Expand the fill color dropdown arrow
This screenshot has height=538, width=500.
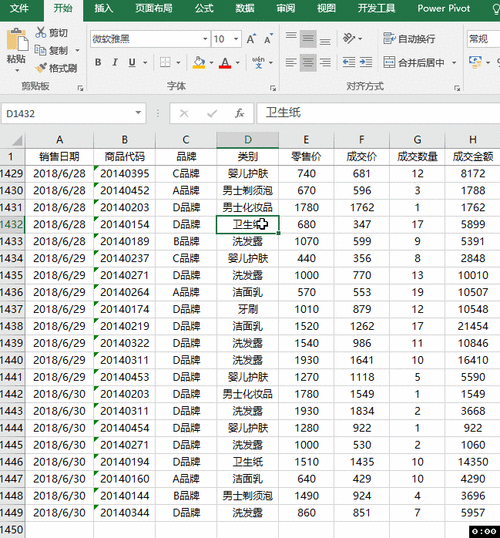pyautogui.click(x=211, y=62)
